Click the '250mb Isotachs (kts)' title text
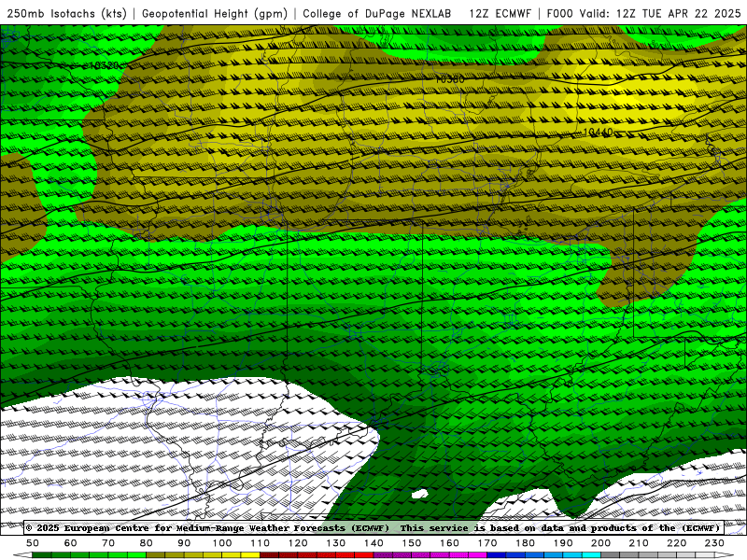747x560 pixels. [66, 13]
